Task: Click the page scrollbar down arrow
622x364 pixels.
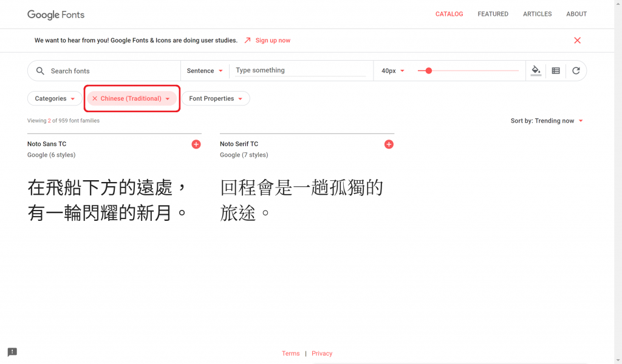Action: (x=618, y=360)
